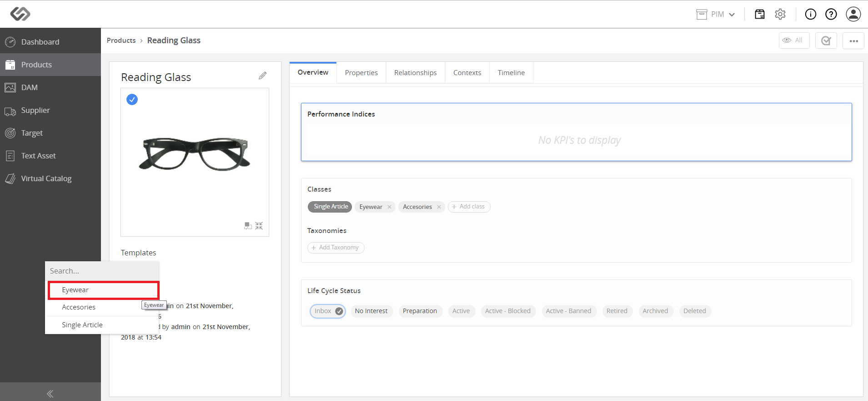Switch to the Contexts tab
The height and width of the screenshot is (401, 868).
tap(467, 73)
